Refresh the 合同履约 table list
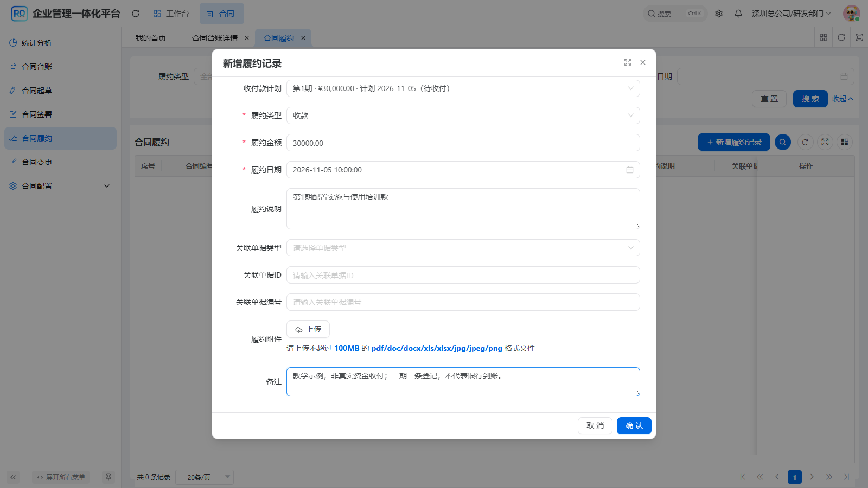Image resolution: width=868 pixels, height=488 pixels. (805, 142)
